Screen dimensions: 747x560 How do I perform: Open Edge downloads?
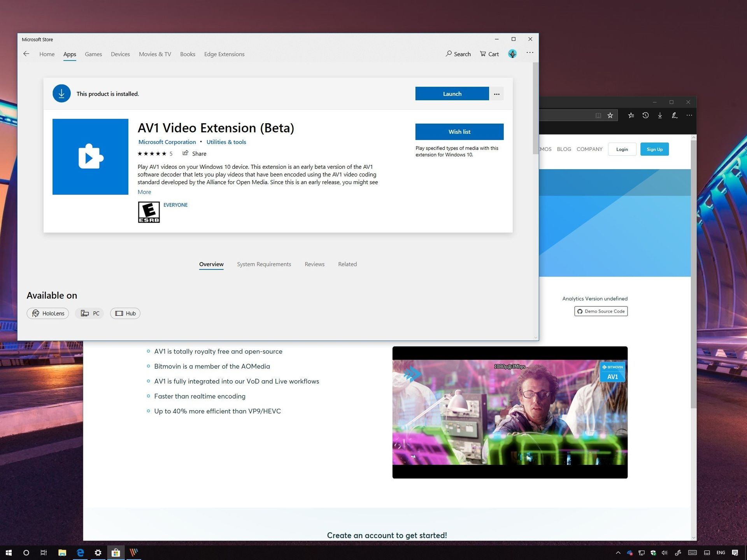click(x=660, y=115)
